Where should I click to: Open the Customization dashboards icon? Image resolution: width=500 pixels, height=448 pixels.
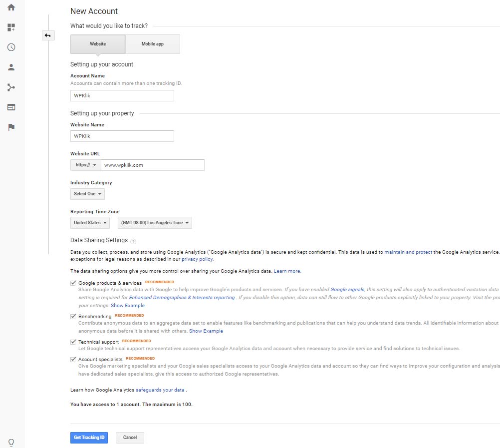pyautogui.click(x=11, y=27)
